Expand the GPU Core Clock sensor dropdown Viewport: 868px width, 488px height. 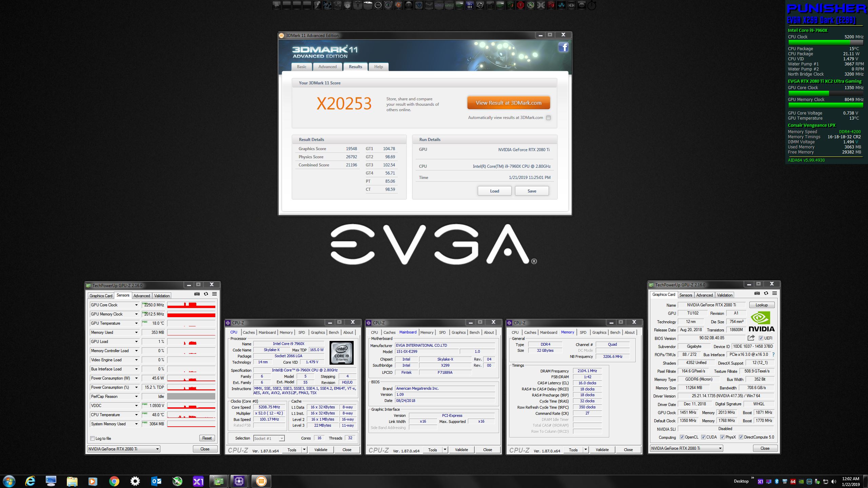click(136, 305)
